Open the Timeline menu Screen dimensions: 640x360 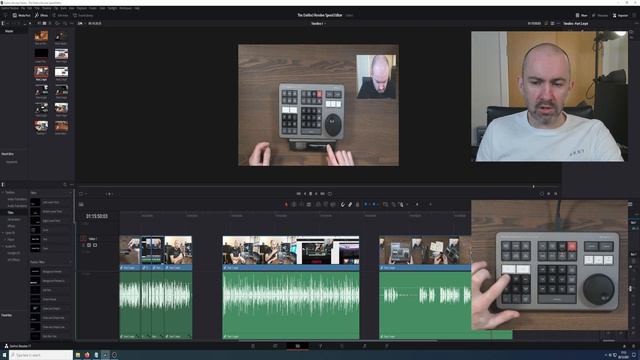[x=47, y=8]
